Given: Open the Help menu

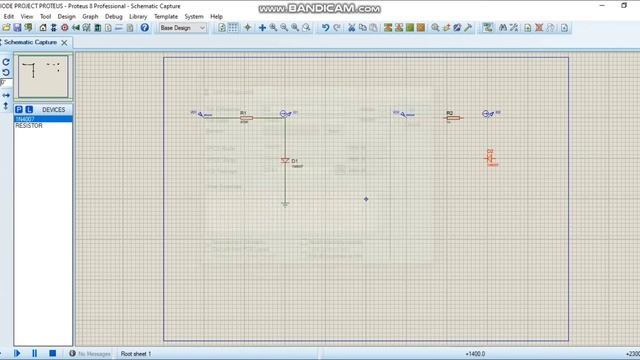Looking at the screenshot, I should (216, 17).
